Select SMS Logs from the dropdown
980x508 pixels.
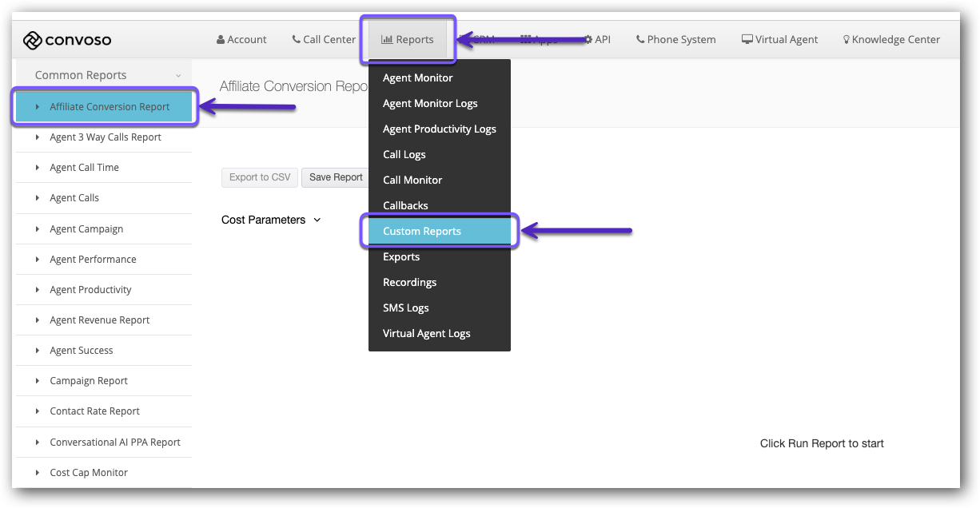pos(440,308)
